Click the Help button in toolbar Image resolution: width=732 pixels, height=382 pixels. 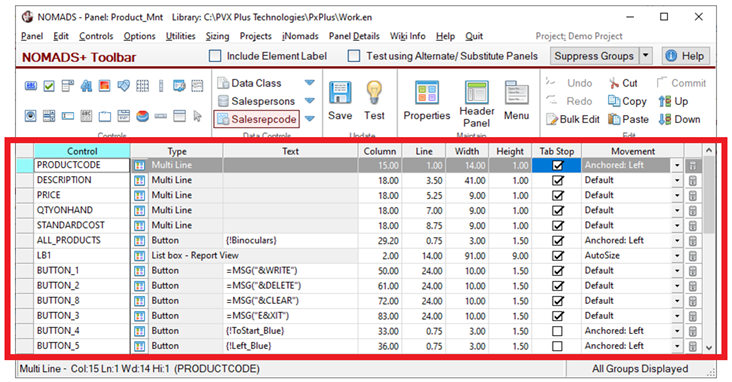[685, 56]
